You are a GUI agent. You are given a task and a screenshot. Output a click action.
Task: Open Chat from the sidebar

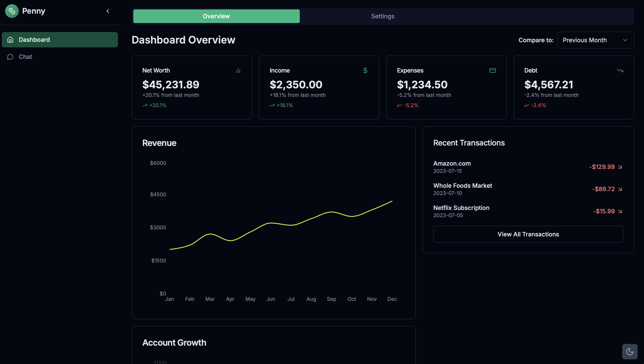[x=25, y=57]
